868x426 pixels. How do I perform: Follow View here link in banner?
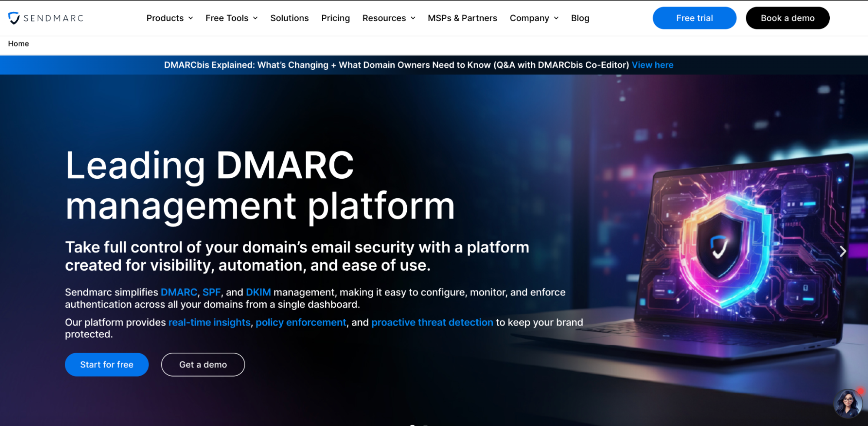pyautogui.click(x=652, y=65)
